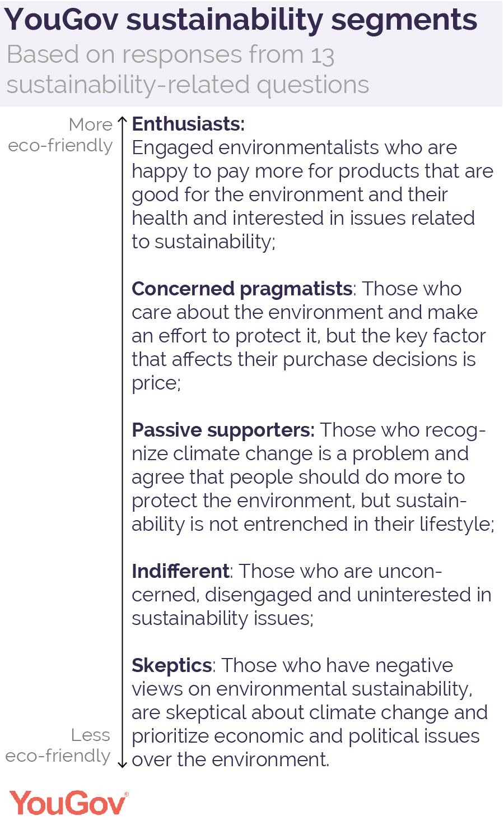Select the Enthusiasts heading
Screen dimensions: 504x820
[x=188, y=124]
